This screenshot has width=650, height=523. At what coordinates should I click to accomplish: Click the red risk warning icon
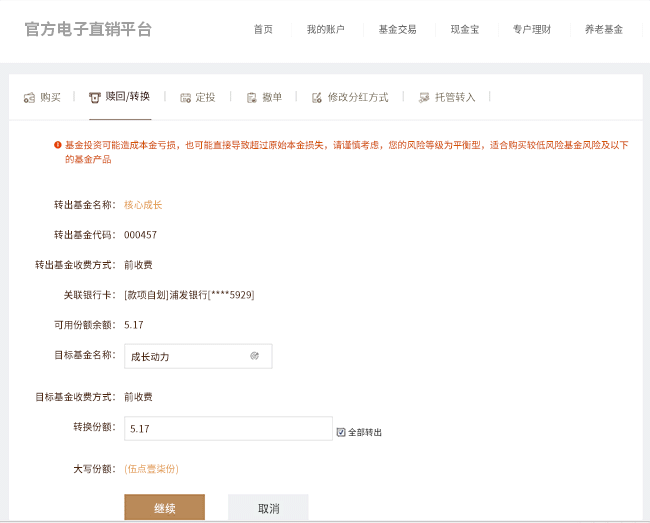58,145
